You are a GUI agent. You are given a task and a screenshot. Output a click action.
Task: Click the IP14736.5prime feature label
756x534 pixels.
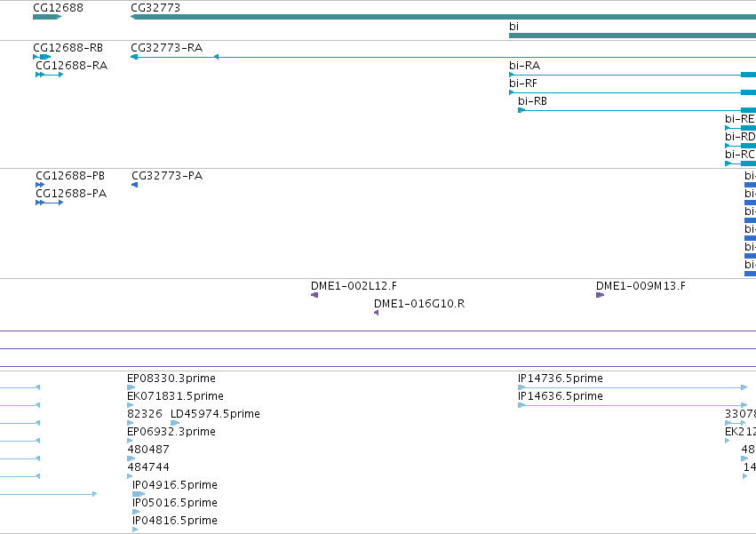click(x=561, y=379)
